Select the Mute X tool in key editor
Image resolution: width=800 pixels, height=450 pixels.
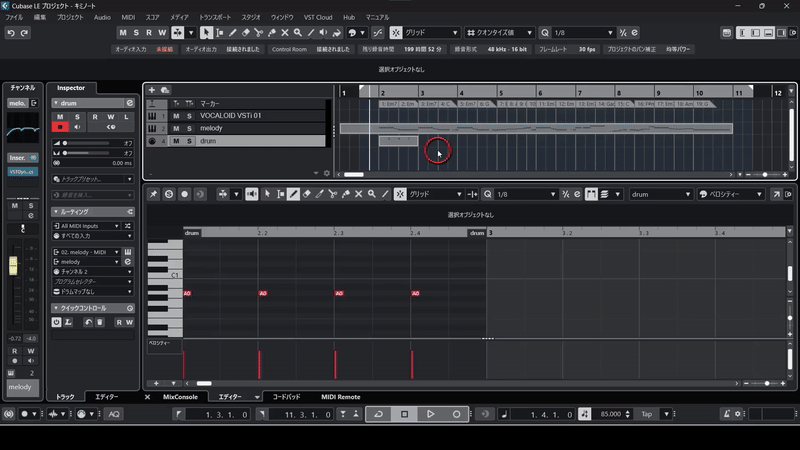click(359, 194)
